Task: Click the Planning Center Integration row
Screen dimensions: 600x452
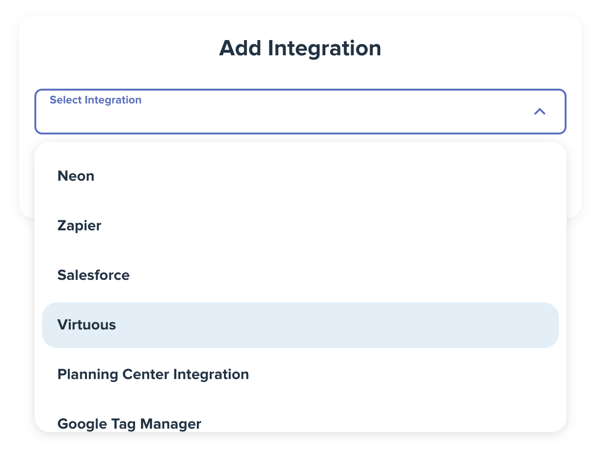Action: click(x=300, y=374)
